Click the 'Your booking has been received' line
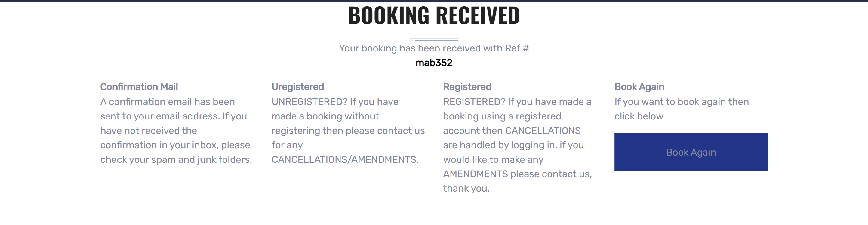Image resolution: width=868 pixels, height=225 pixels. point(434,48)
